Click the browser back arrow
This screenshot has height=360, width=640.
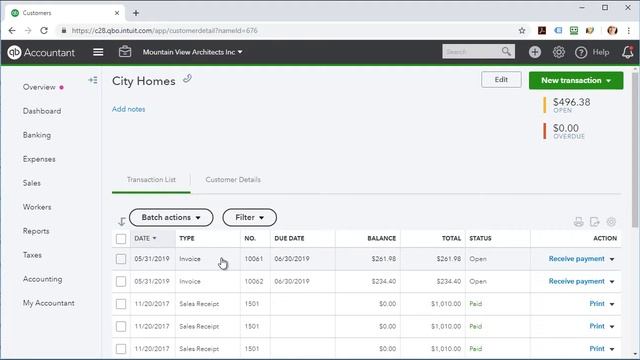click(x=12, y=31)
